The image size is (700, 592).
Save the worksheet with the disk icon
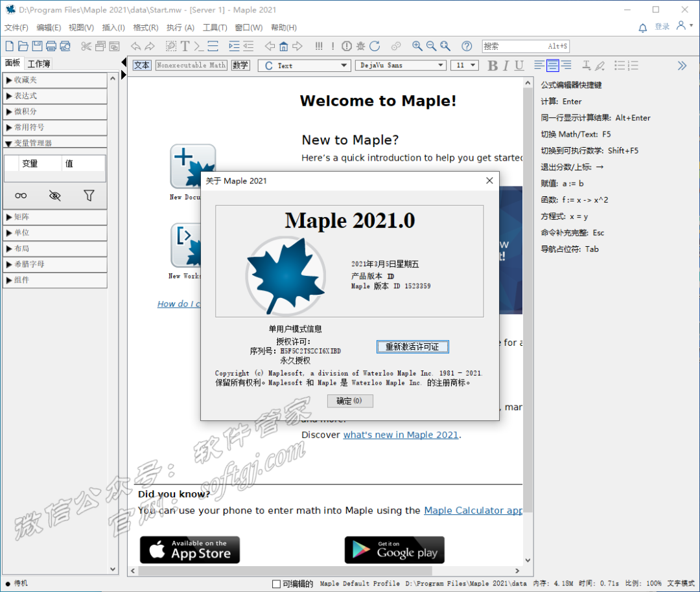pos(37,46)
